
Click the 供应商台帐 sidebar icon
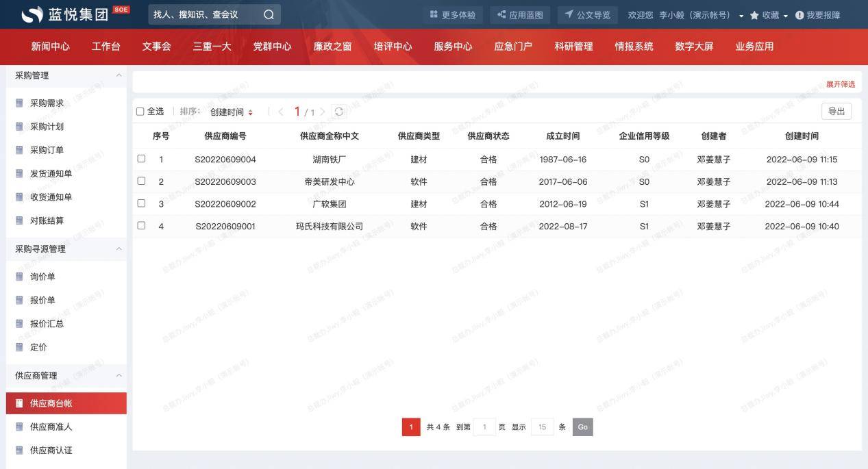[19, 403]
